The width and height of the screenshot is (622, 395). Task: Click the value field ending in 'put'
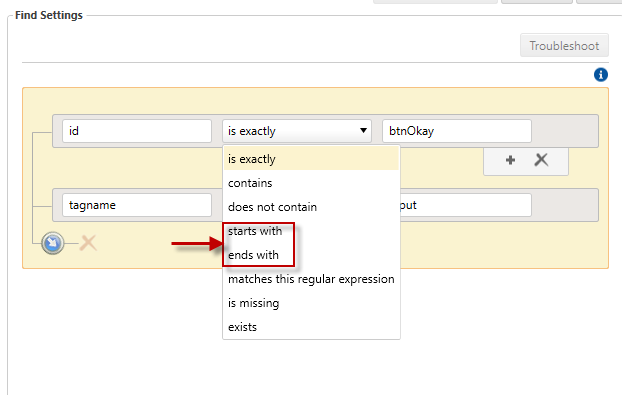tap(465, 205)
